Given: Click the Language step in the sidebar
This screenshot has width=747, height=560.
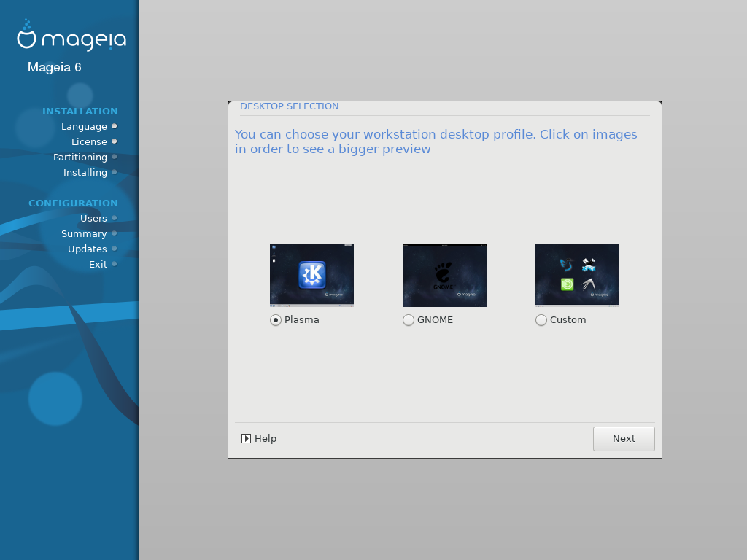Looking at the screenshot, I should point(84,127).
